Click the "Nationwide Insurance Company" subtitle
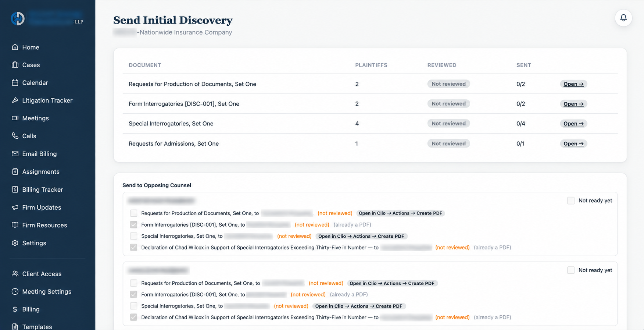644x330 pixels. [x=186, y=32]
